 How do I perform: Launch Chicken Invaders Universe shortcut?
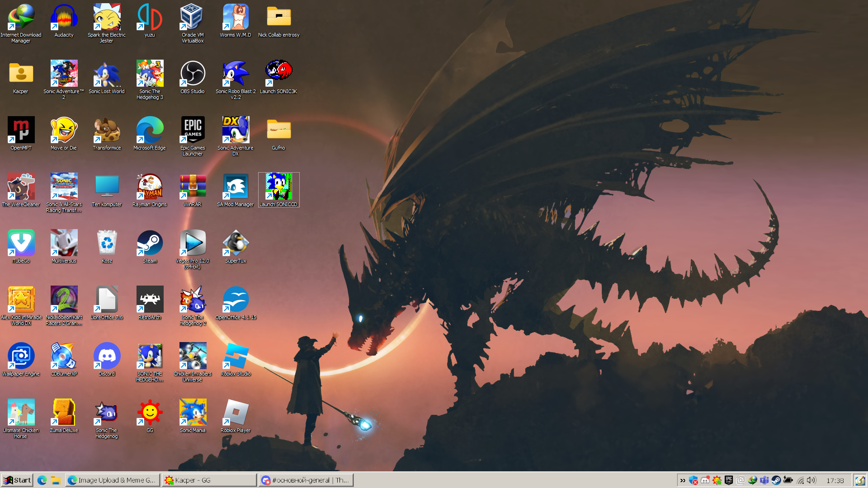coord(193,362)
